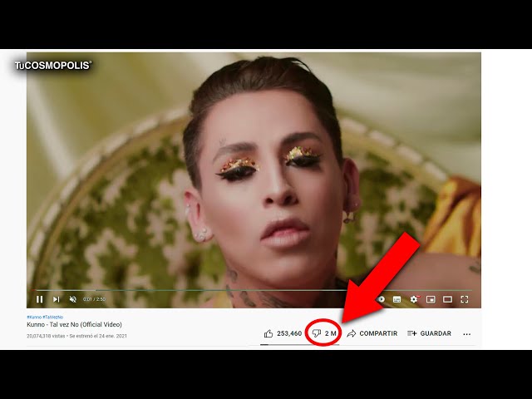
Task: Click the 0:01 / 2:50 time display
Action: [94, 299]
